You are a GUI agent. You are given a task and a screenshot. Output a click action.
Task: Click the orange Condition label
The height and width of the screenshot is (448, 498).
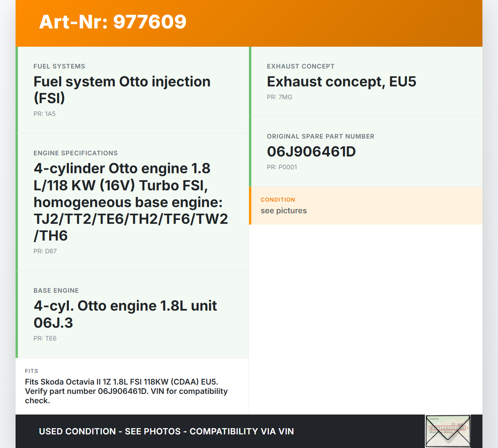coord(278,200)
